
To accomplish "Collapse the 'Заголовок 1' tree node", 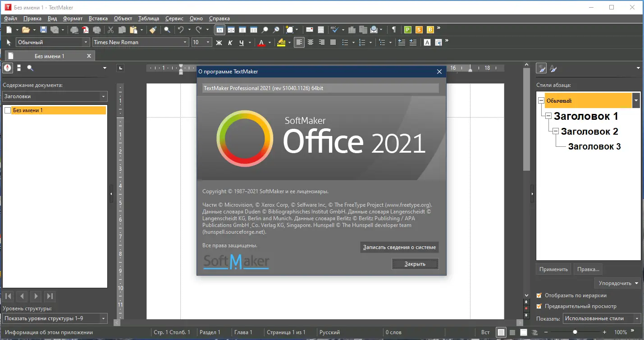I will (548, 116).
